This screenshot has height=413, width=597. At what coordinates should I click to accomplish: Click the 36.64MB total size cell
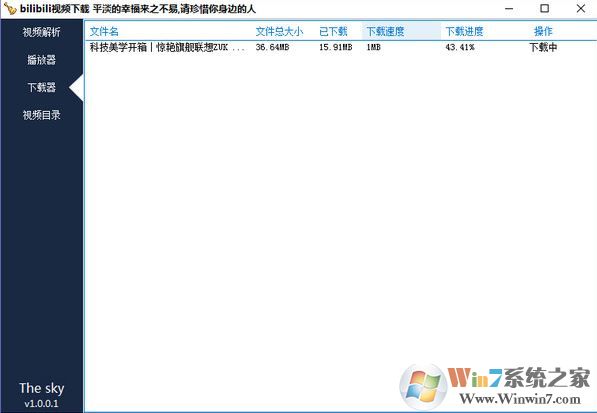point(272,48)
